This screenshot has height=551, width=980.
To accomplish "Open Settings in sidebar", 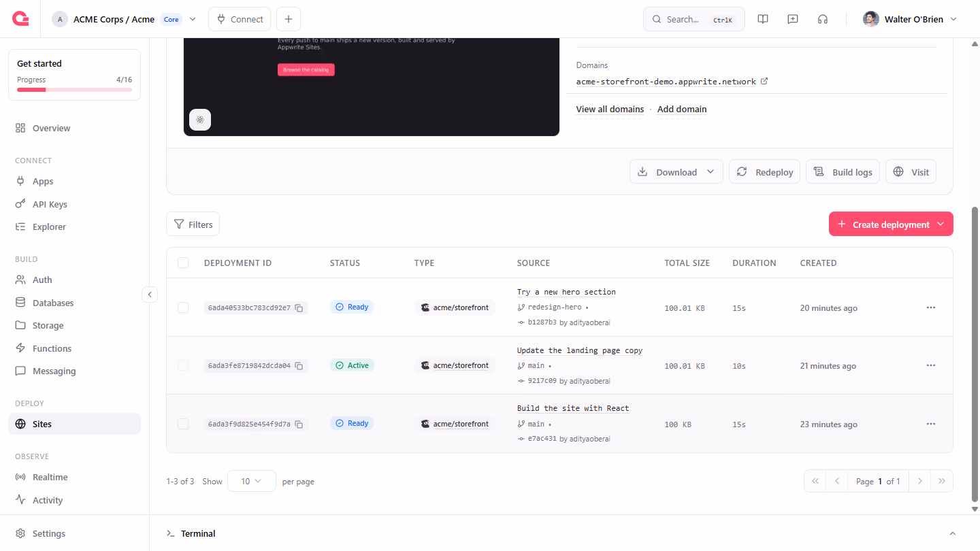I will [x=75, y=533].
